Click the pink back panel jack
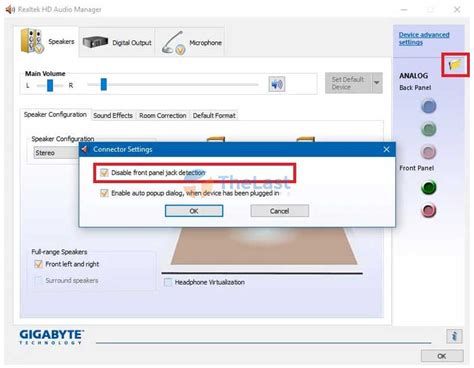The height and width of the screenshot is (368, 474). pos(428,152)
